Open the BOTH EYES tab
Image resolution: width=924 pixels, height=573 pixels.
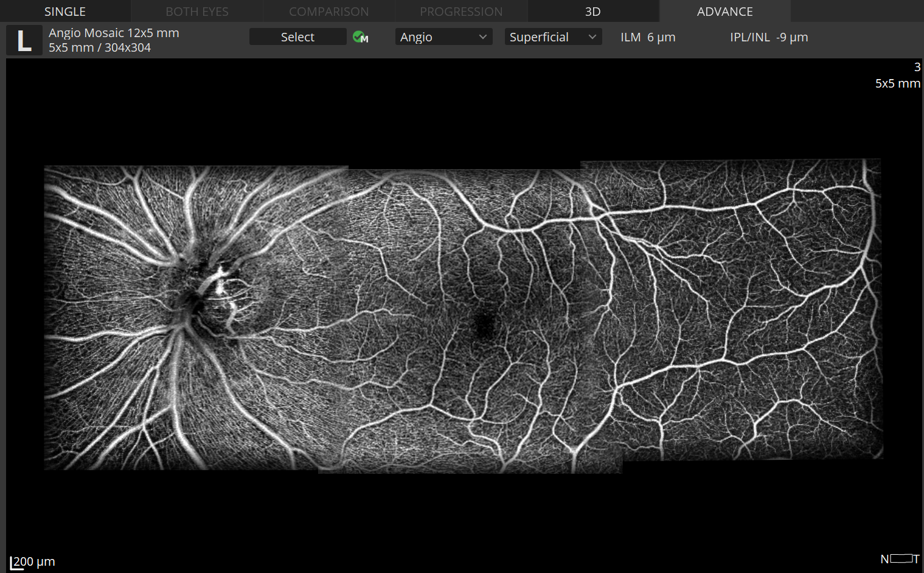(197, 12)
